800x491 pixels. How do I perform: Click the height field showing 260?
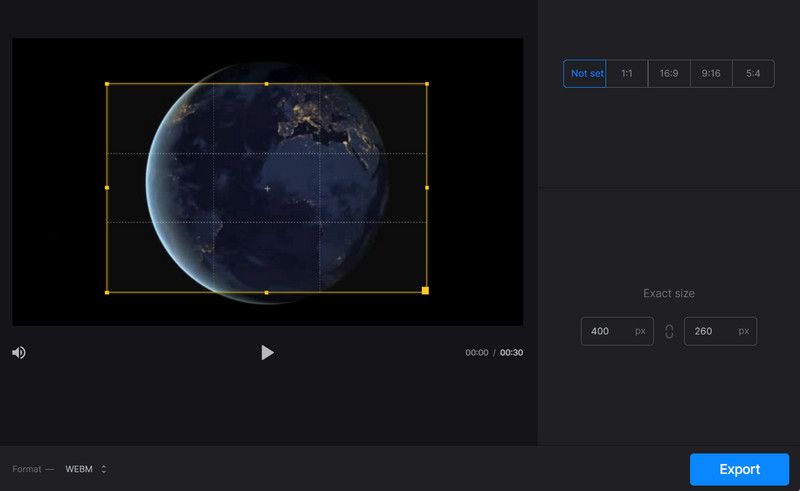tap(720, 331)
